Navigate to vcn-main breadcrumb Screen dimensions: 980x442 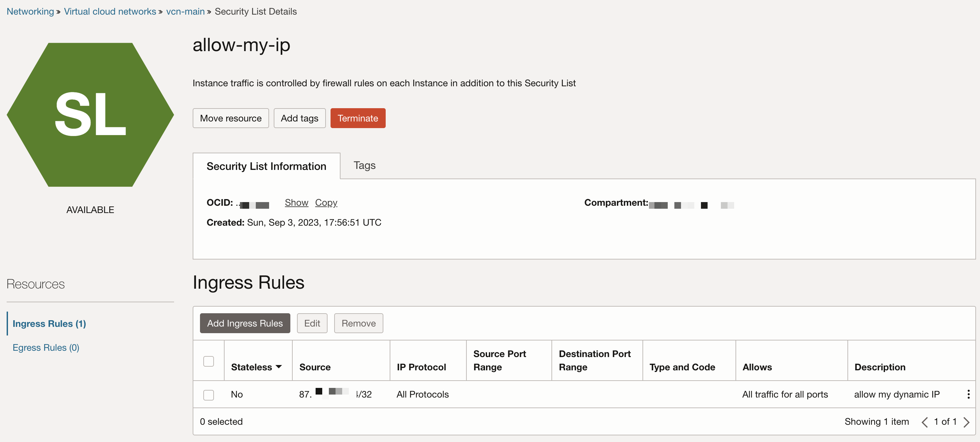coord(185,11)
